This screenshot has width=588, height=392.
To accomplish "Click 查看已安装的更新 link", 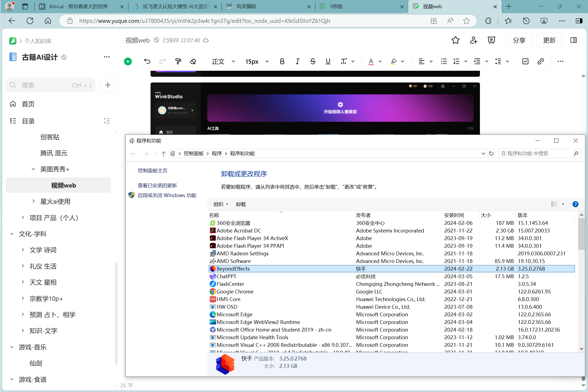I will click(x=157, y=186).
